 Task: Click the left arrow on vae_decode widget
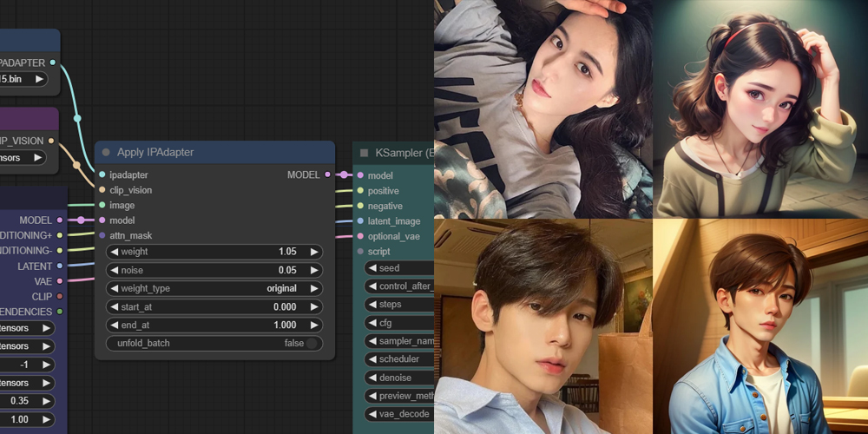click(x=372, y=414)
